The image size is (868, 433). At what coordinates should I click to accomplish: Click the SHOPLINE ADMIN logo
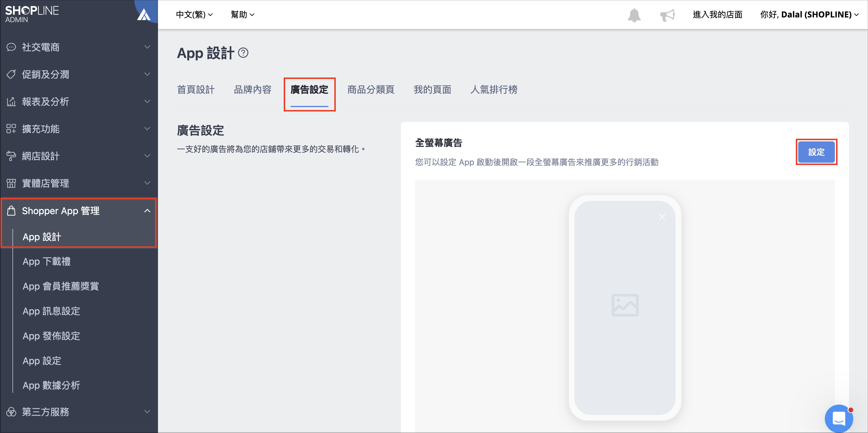coord(32,14)
